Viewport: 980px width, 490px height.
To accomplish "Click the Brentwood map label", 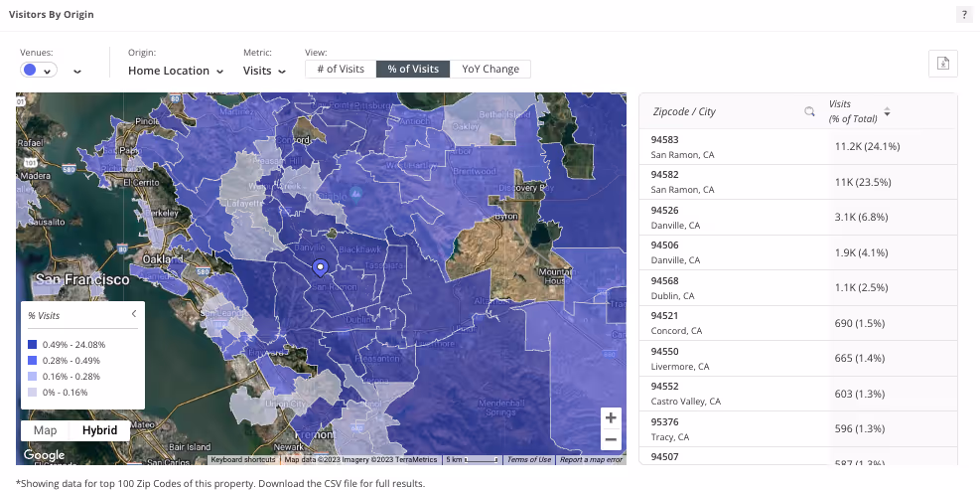I will [x=475, y=171].
